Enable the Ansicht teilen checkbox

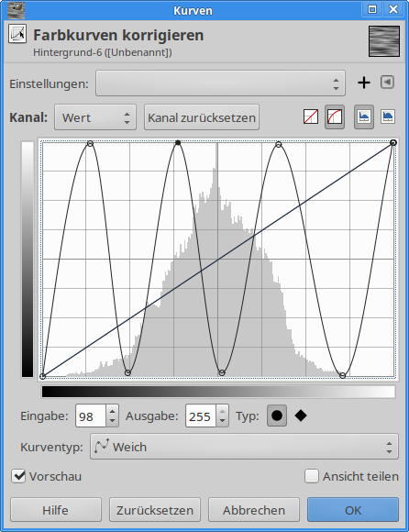pyautogui.click(x=311, y=476)
